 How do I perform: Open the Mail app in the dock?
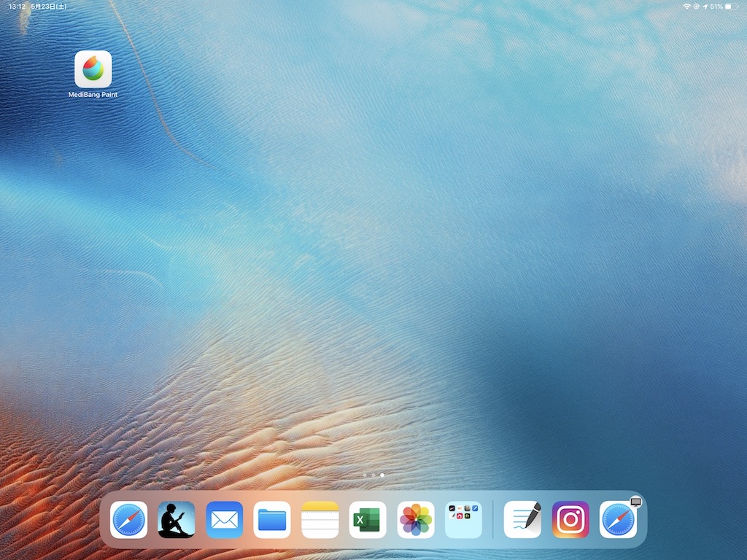pos(225,520)
